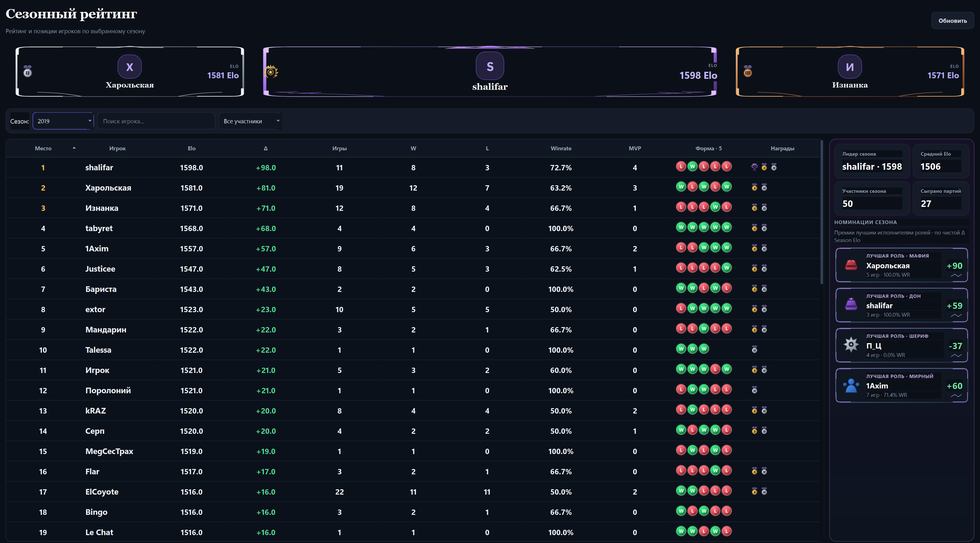980x543 pixels.
Task: Click the single red L badge in Игрок's form
Action: coord(715,369)
